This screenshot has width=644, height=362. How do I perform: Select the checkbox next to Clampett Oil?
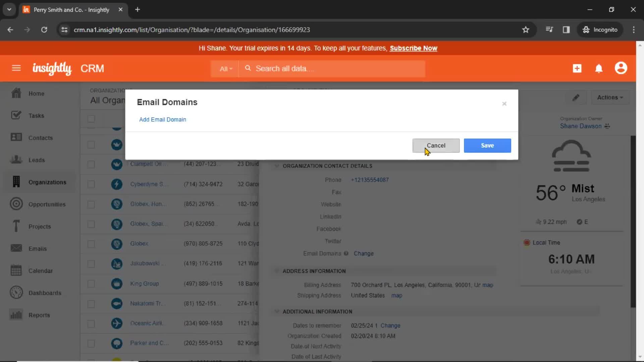pyautogui.click(x=92, y=164)
